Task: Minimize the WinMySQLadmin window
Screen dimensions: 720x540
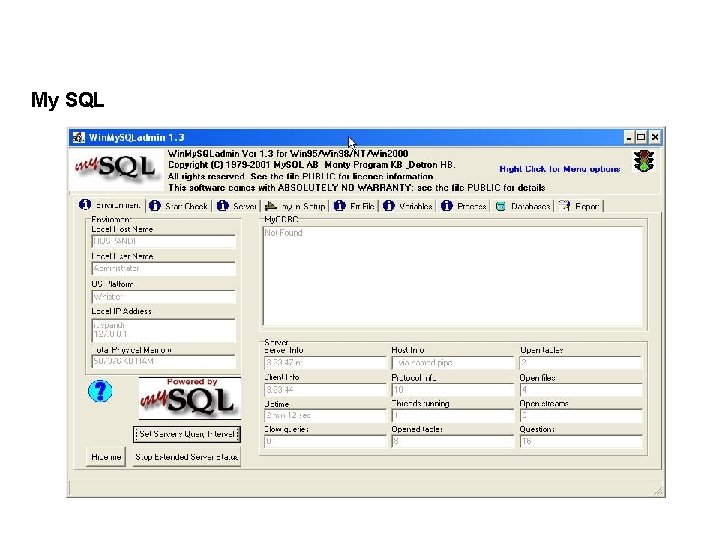Action: [629, 137]
